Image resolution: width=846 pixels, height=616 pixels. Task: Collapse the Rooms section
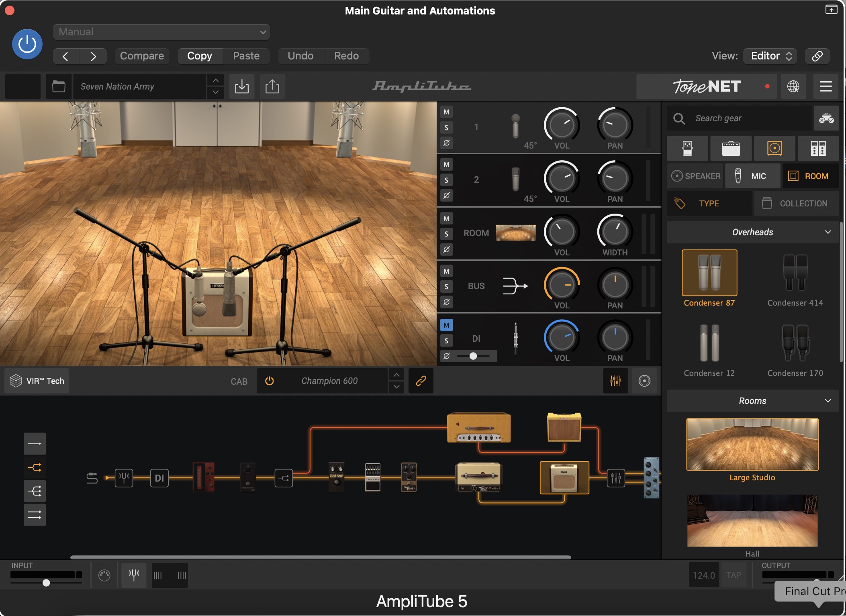[753, 401]
